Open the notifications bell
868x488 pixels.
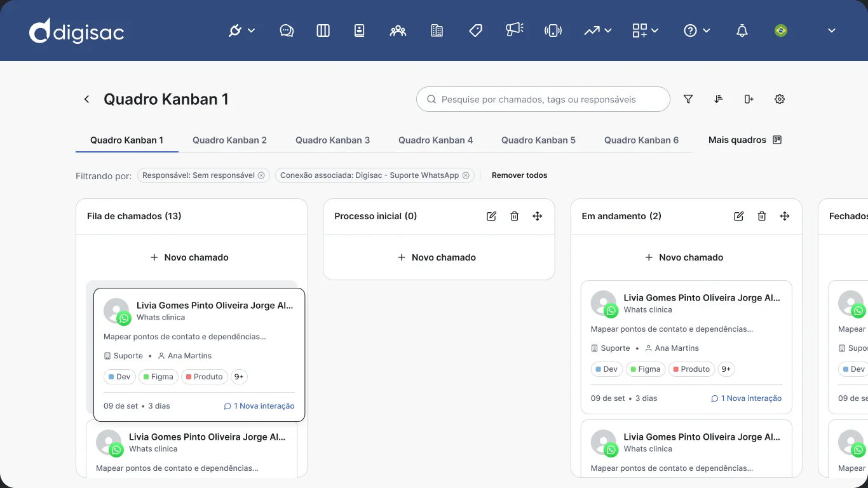point(742,30)
